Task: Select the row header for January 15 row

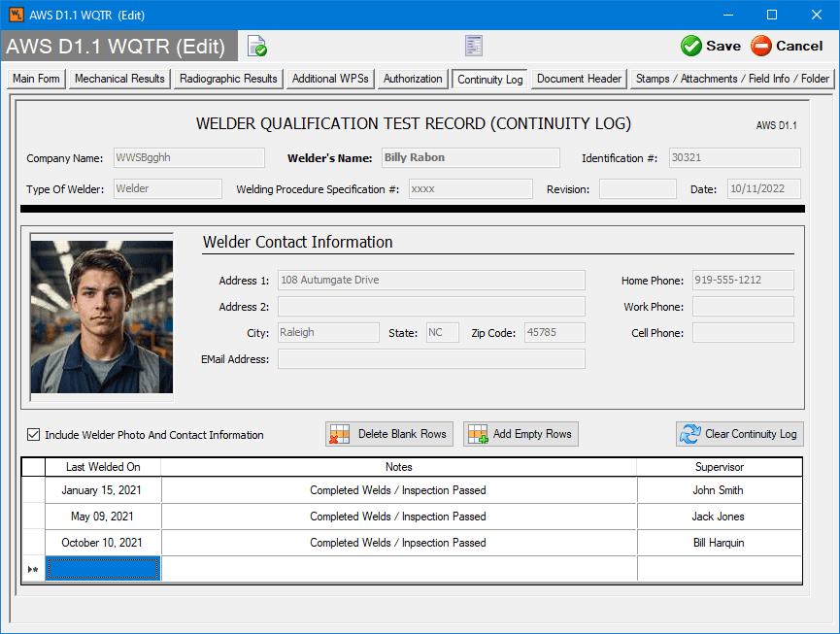Action: (33, 490)
